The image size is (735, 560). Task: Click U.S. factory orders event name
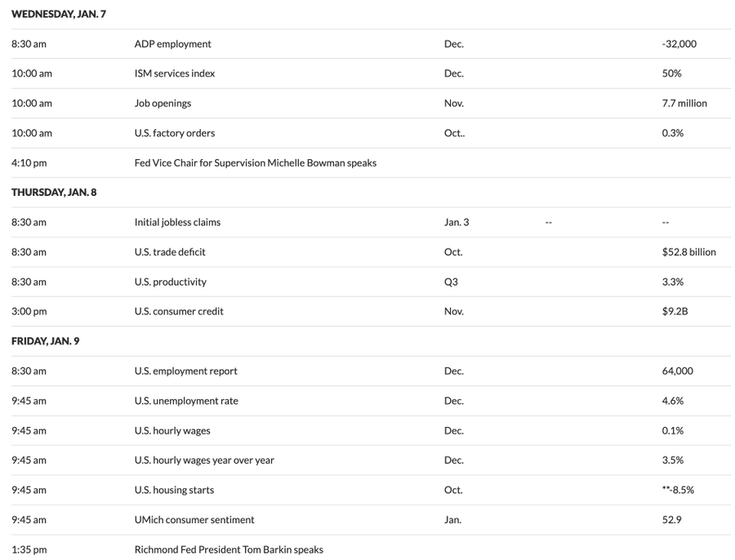point(175,133)
